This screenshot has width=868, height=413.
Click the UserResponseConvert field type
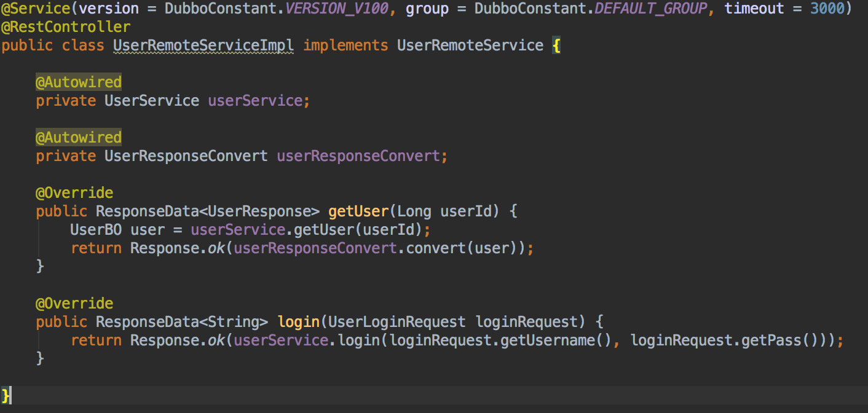pos(186,156)
